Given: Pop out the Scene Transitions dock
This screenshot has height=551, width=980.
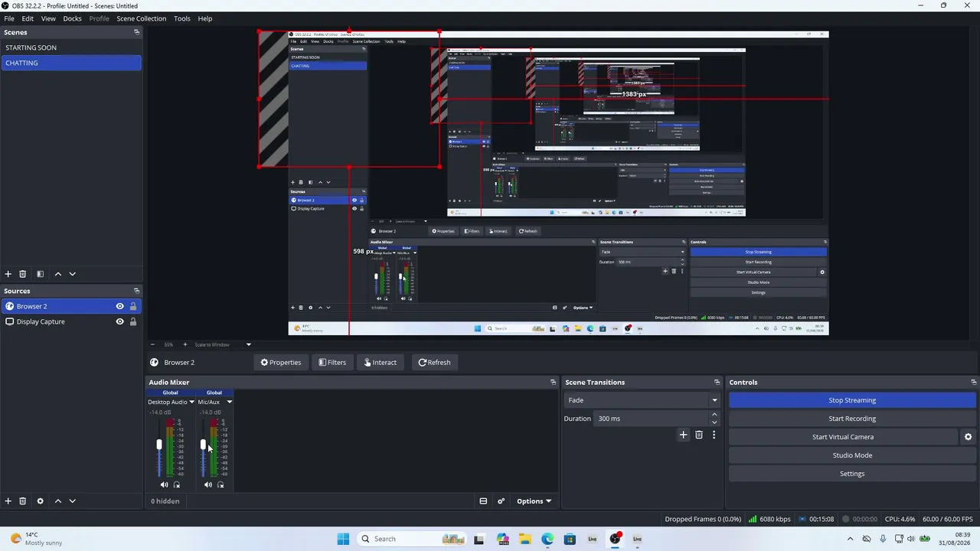Looking at the screenshot, I should [717, 382].
